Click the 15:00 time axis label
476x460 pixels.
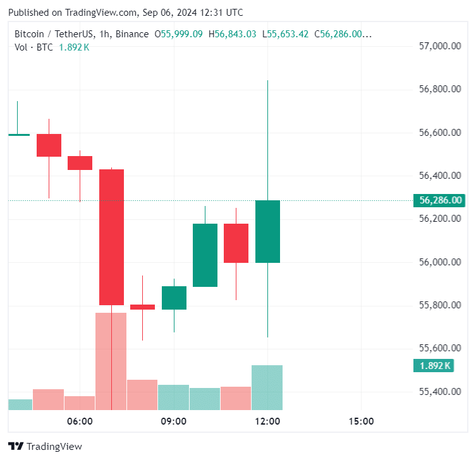[x=361, y=421]
